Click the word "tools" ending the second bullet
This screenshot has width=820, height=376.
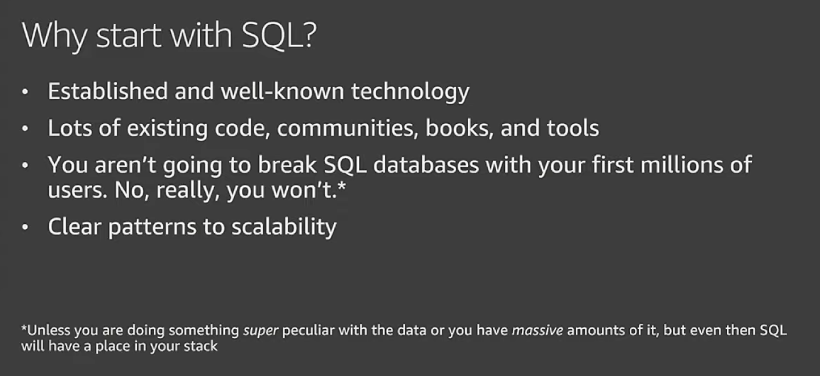click(x=573, y=129)
